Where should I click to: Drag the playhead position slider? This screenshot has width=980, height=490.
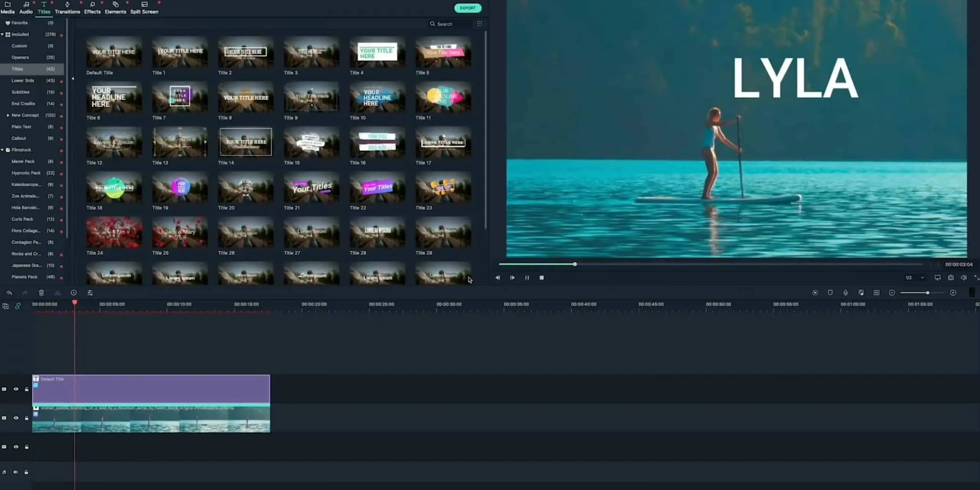(575, 263)
